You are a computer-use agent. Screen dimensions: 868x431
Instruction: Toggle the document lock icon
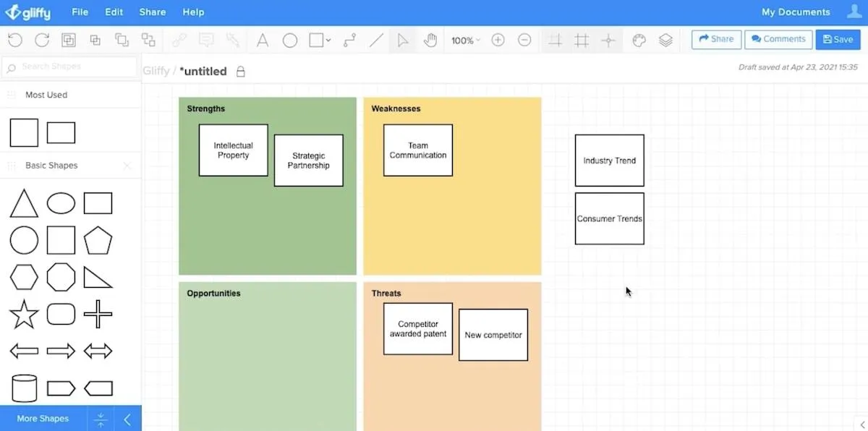(241, 72)
